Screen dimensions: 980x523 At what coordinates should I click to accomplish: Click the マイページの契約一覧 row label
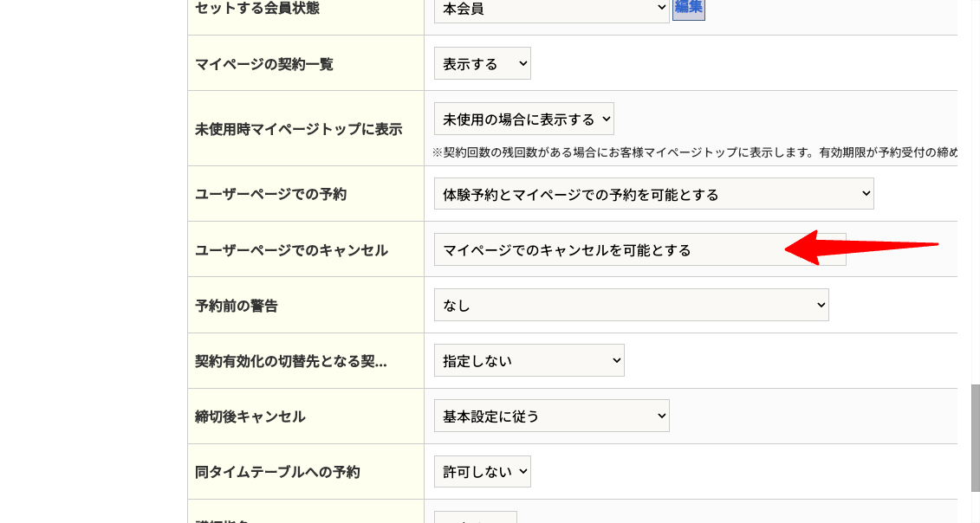pos(264,64)
